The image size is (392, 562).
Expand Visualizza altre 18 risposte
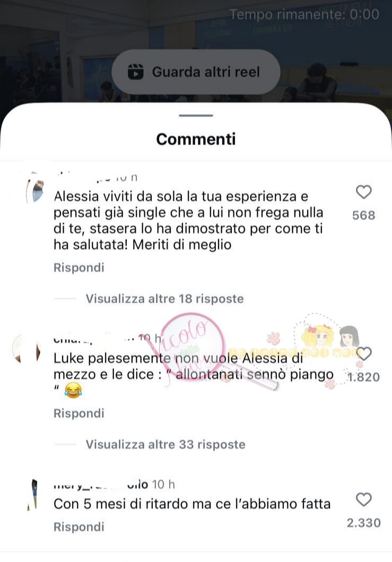[164, 298]
